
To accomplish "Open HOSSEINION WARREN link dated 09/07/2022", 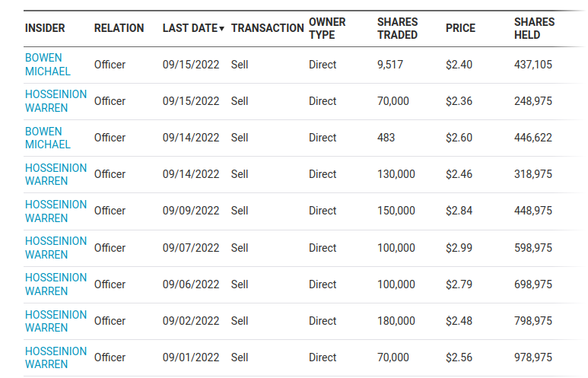I will click(x=56, y=247).
